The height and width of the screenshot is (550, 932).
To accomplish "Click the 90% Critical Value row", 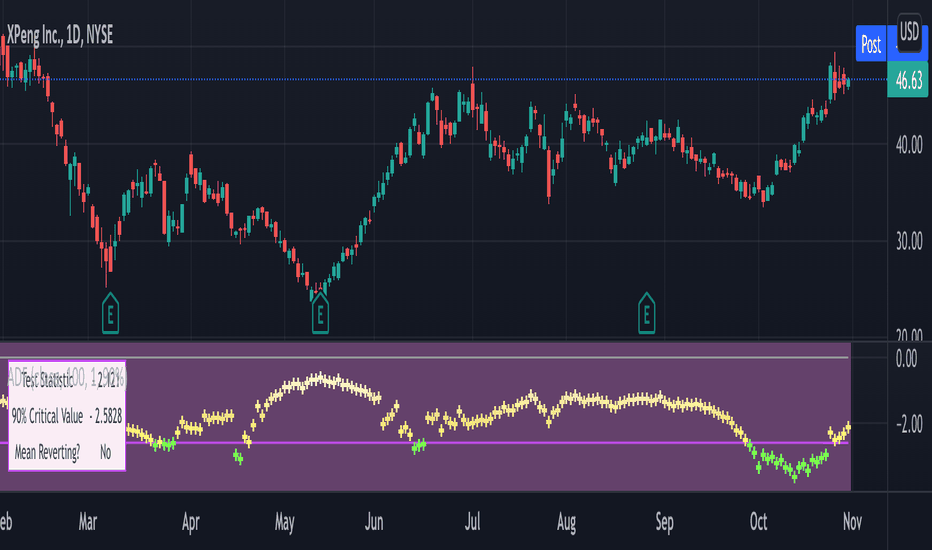I will 67,416.
